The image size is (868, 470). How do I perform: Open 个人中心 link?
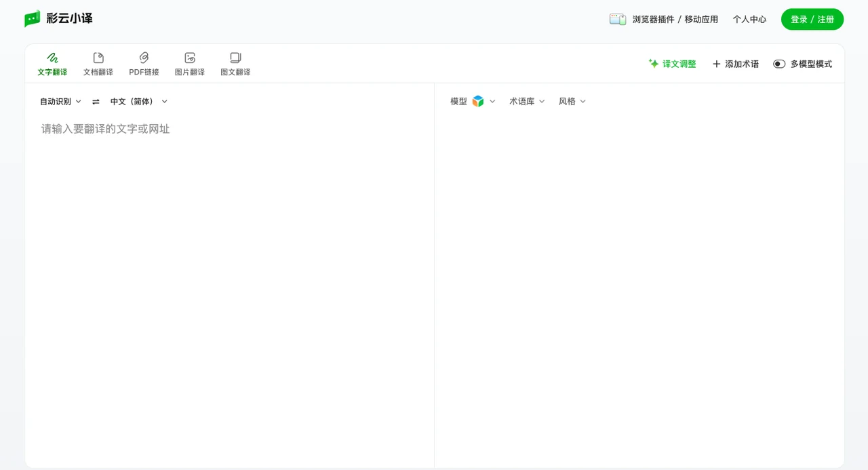tap(749, 19)
